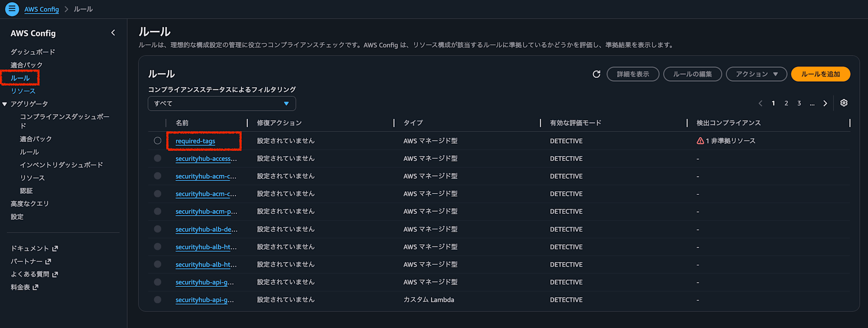This screenshot has height=328, width=868.
Task: Open the securityhub-alb-de rule link
Action: click(x=207, y=230)
